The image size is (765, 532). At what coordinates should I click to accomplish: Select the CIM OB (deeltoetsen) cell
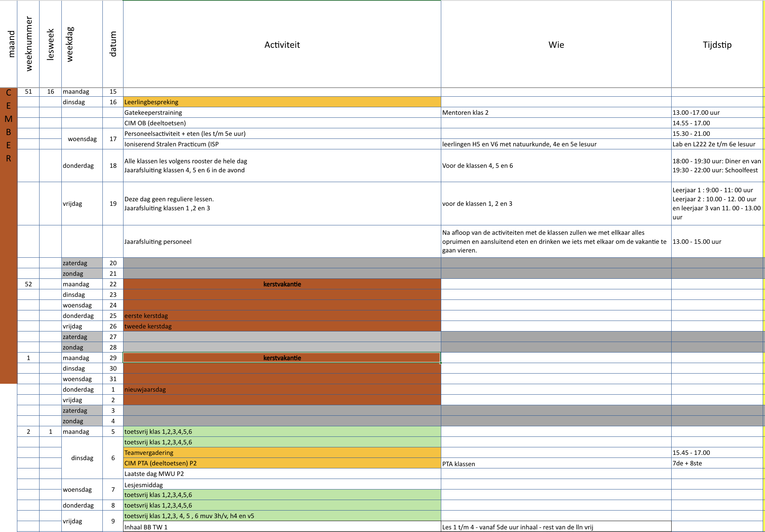tap(282, 123)
